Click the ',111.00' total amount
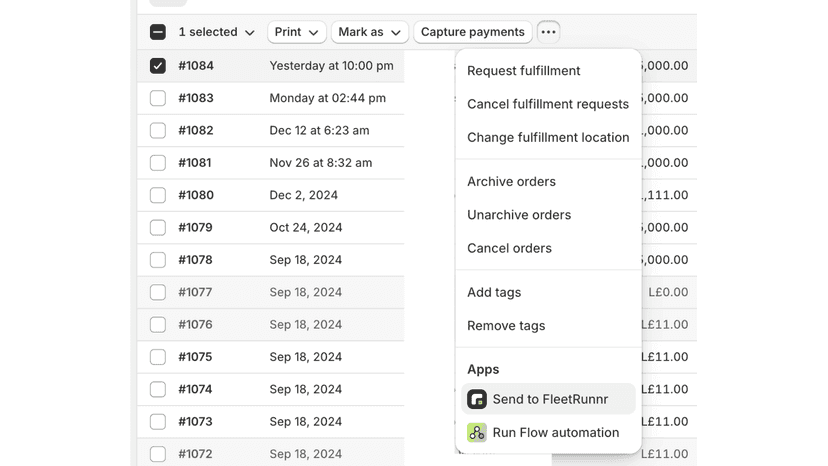Screen dimensions: 828x466 (665, 195)
